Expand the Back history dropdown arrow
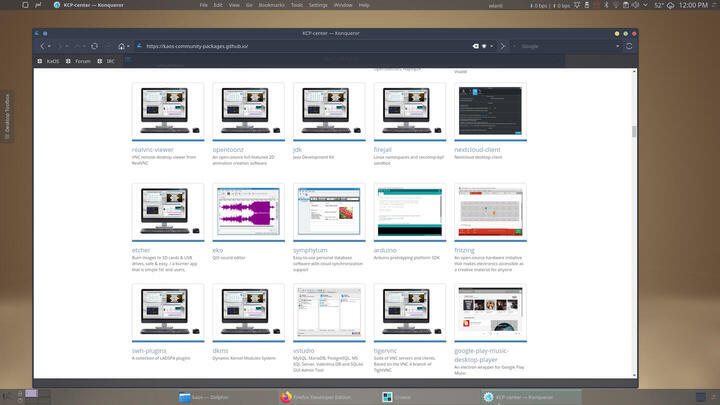This screenshot has width=720, height=405. 49,46
